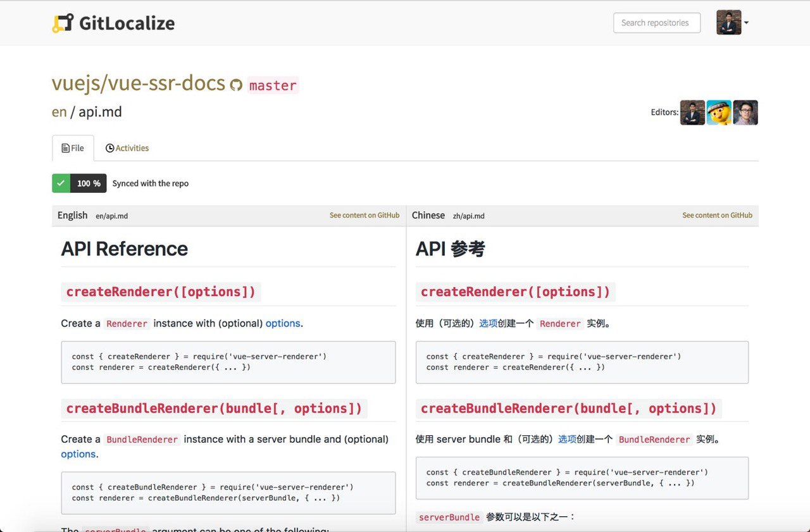Select the File tab
This screenshot has height=532, width=810.
coord(73,148)
